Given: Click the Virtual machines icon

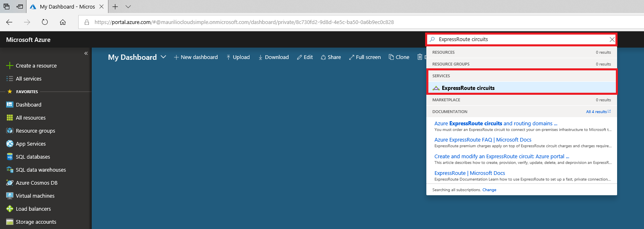Looking at the screenshot, I should [x=10, y=196].
